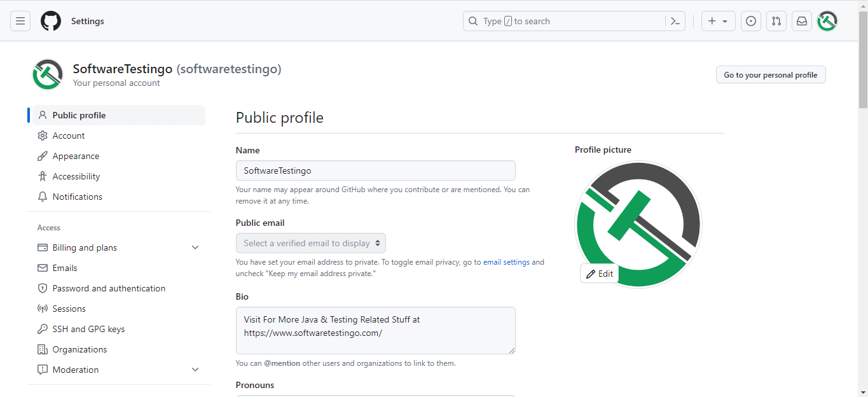Open the hamburger navigation menu
Viewport: 868px width, 397px height.
[x=20, y=21]
